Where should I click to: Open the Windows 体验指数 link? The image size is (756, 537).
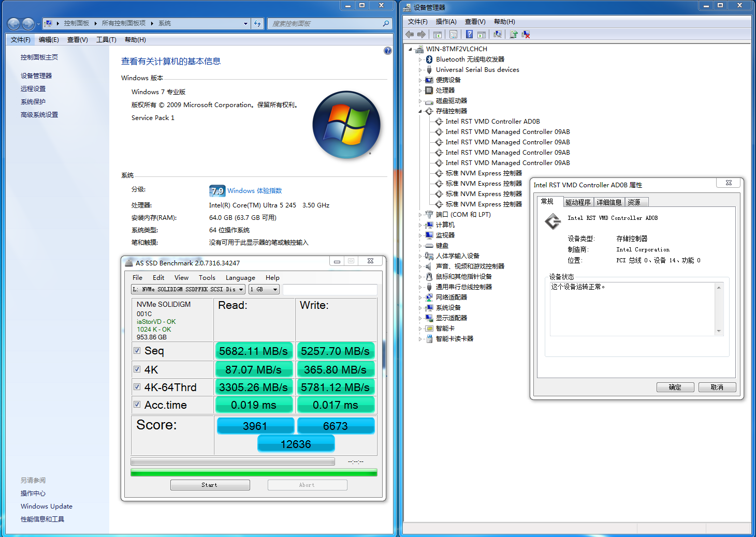tap(255, 191)
